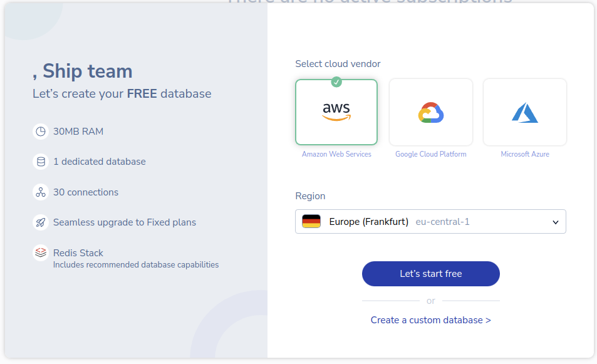
Task: Click the connections icon beside 30 connections
Action: click(x=41, y=192)
